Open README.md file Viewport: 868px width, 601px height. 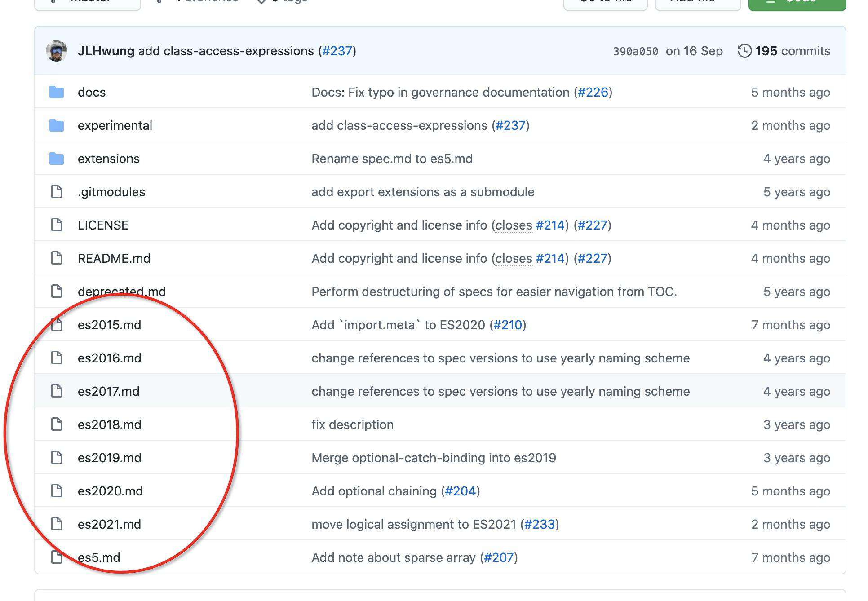pyautogui.click(x=114, y=258)
